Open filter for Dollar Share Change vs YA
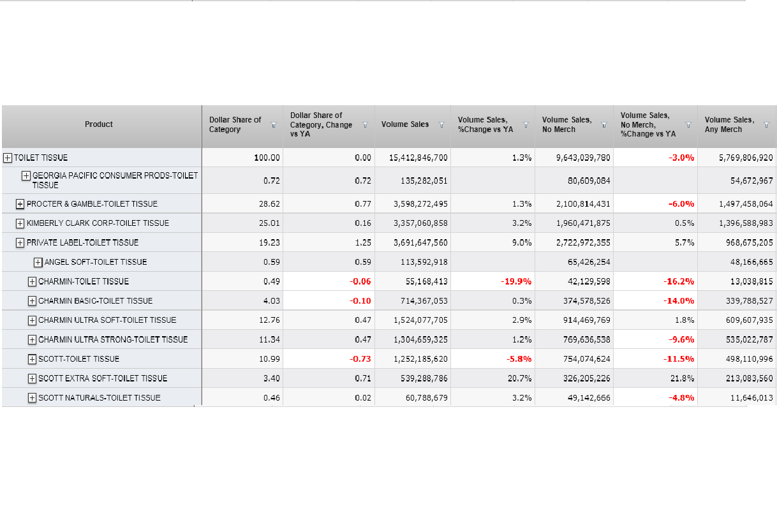777x532 pixels. click(x=365, y=125)
